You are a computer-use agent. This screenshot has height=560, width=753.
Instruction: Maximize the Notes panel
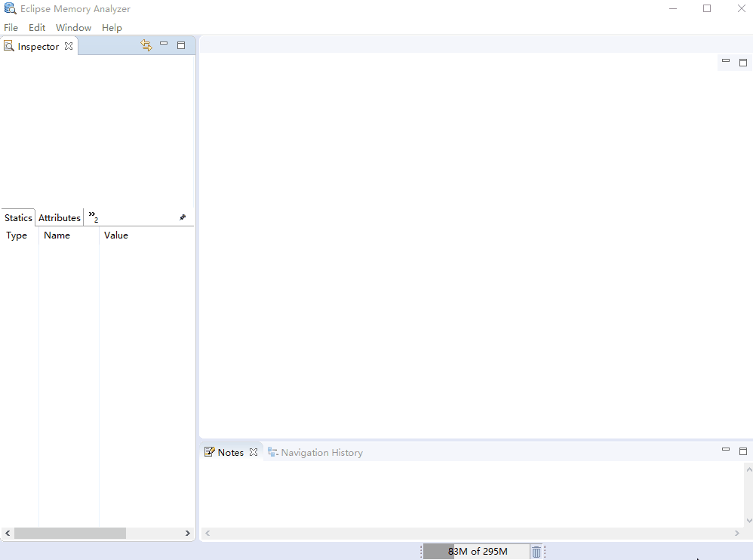743,451
